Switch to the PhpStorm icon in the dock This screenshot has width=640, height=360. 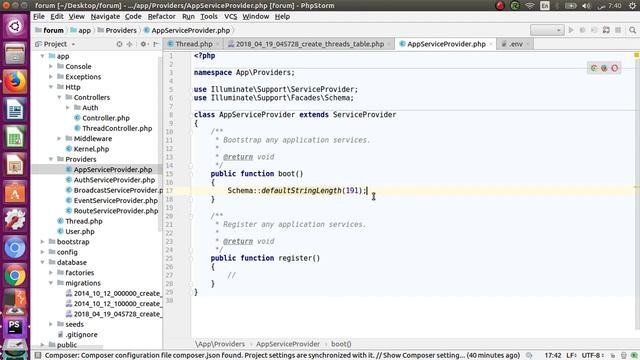pyautogui.click(x=15, y=328)
